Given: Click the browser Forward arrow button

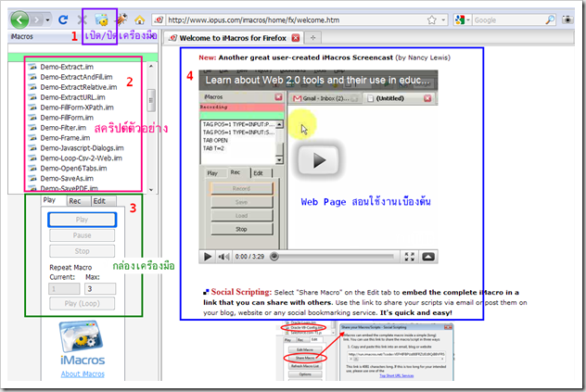Looking at the screenshot, I should point(37,19).
